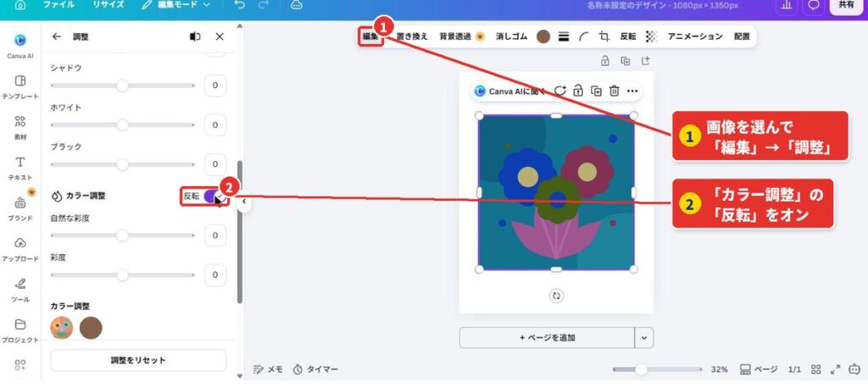Click the lock page icon above canvas
Image resolution: width=868 pixels, height=392 pixels.
[x=605, y=61]
